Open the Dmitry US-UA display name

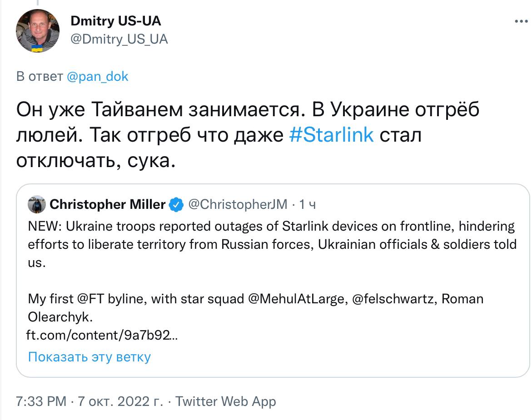tap(116, 21)
